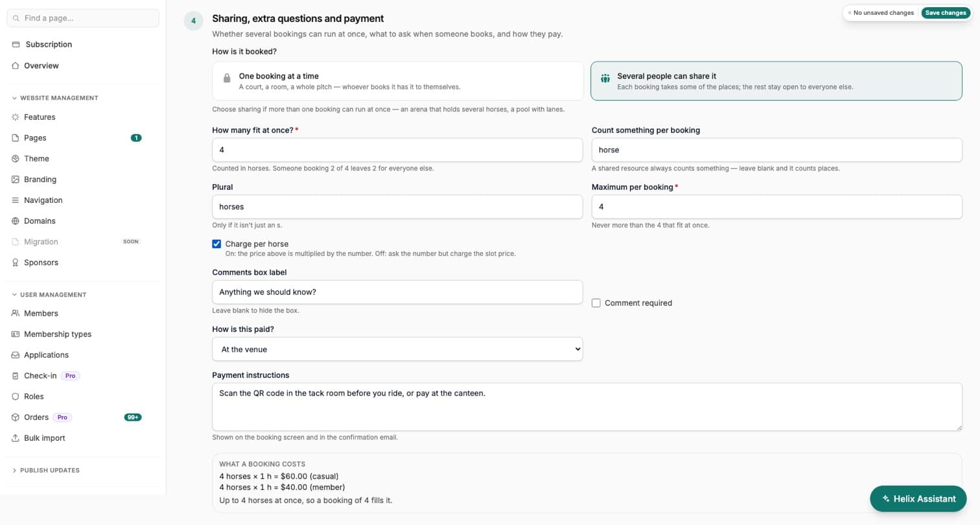The width and height of the screenshot is (980, 525).
Task: Go to the Members page
Action: tap(41, 314)
